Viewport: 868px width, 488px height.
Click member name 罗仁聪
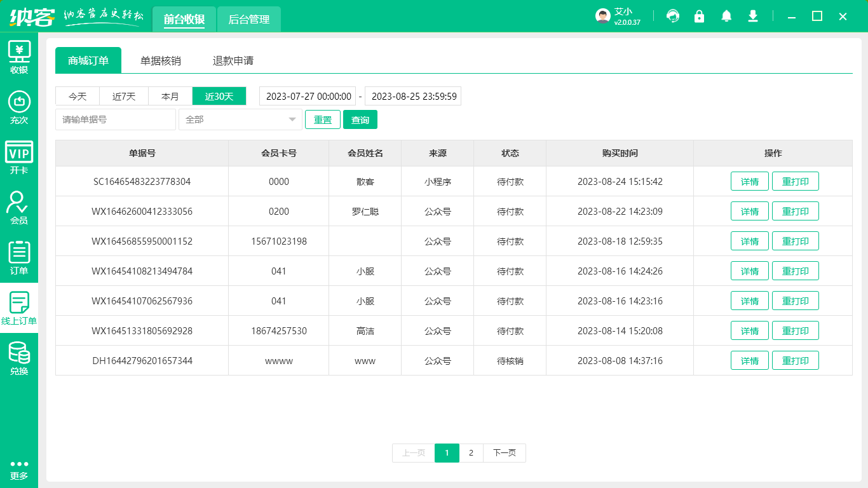[365, 212]
